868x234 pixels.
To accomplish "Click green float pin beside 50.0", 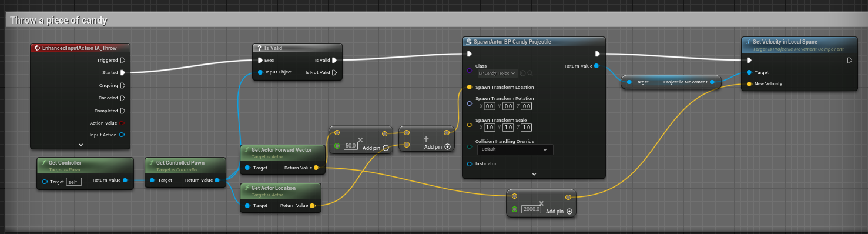I will 337,145.
